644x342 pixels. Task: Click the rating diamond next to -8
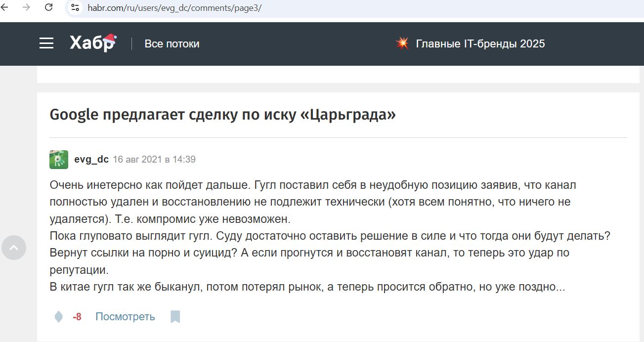click(x=59, y=316)
